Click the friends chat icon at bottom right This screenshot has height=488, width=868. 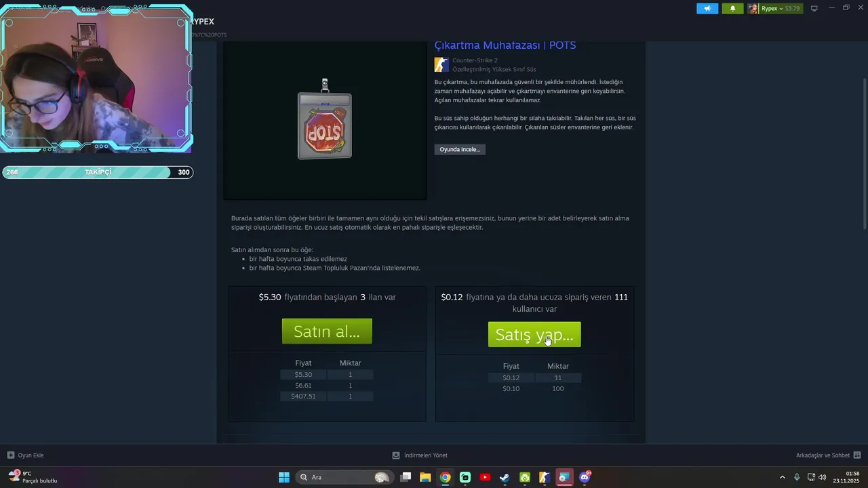pyautogui.click(x=857, y=455)
